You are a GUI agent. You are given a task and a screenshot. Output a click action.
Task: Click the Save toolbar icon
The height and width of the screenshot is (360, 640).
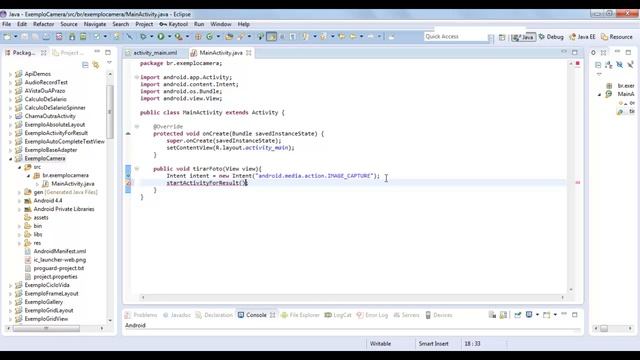click(x=24, y=37)
